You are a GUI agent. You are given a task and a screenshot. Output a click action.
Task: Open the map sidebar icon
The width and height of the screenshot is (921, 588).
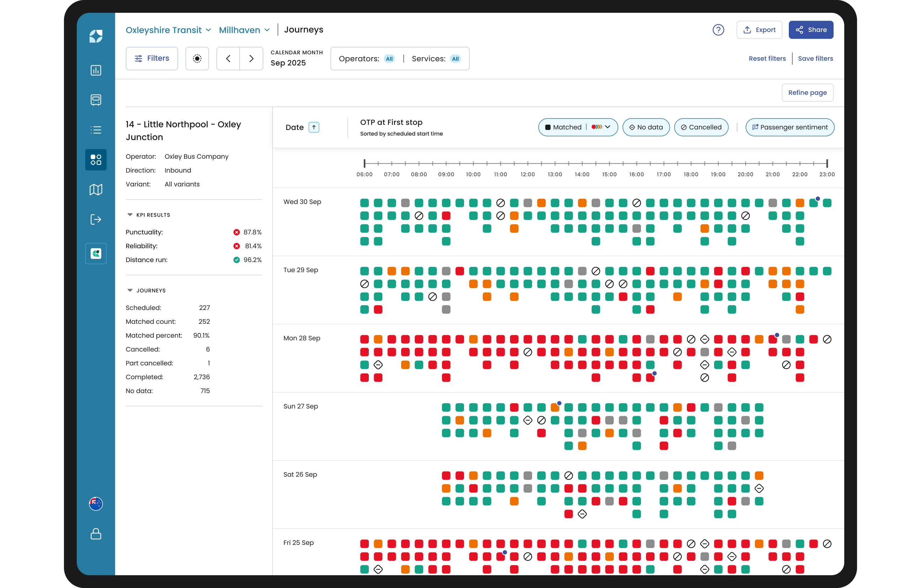(96, 190)
